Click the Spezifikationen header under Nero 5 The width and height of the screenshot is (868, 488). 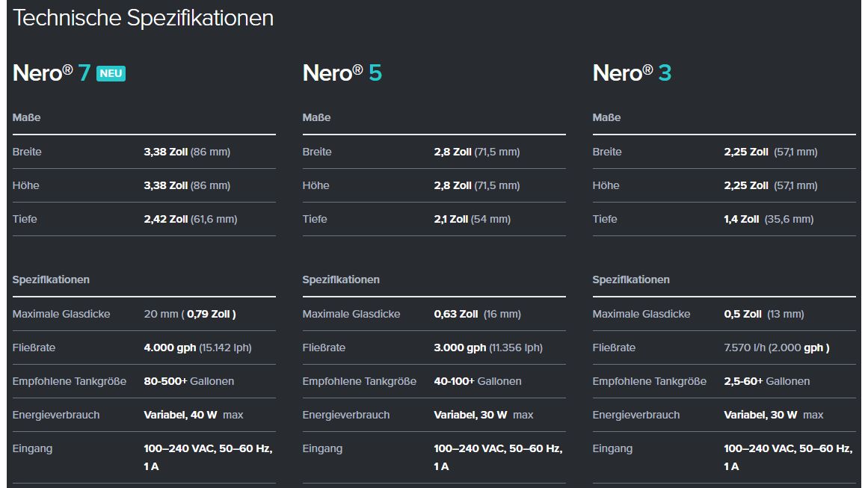pos(341,279)
